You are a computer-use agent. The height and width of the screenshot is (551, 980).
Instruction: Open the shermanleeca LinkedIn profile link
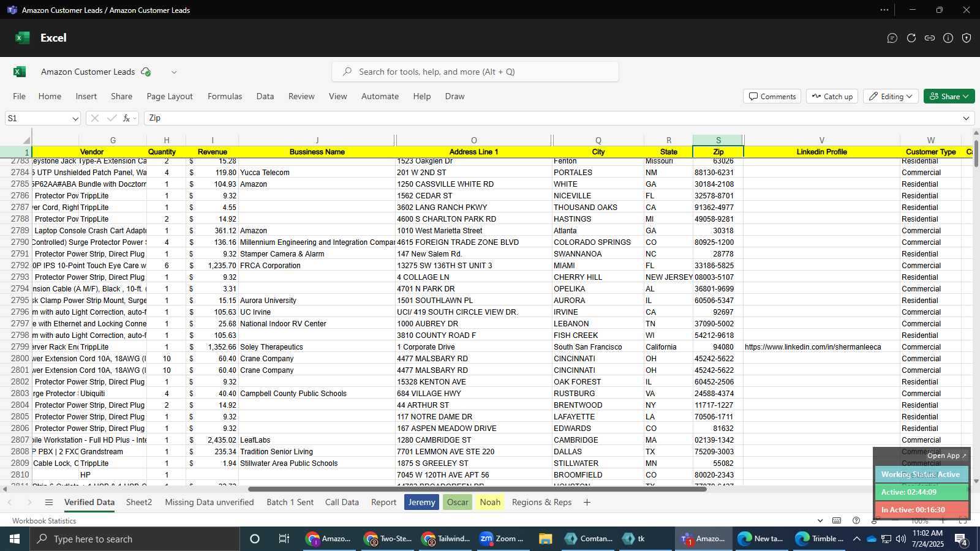point(813,347)
